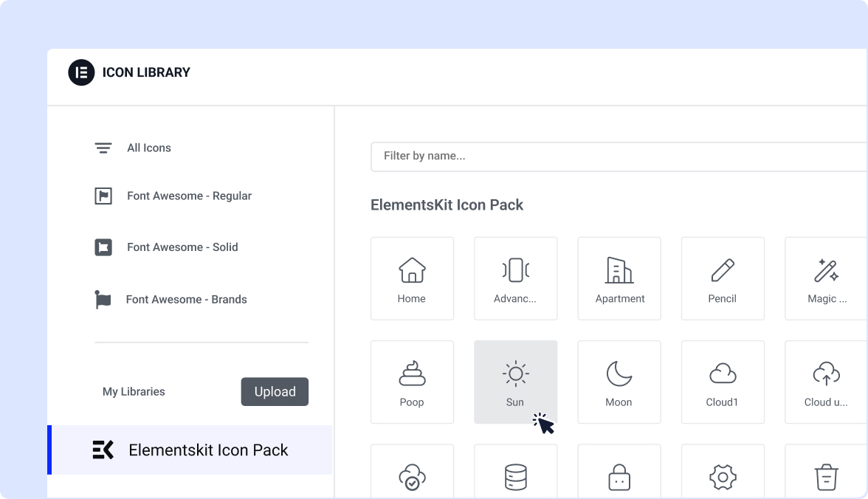Image resolution: width=868 pixels, height=499 pixels.
Task: Select the highlighted Sun icon
Action: pyautogui.click(x=515, y=382)
